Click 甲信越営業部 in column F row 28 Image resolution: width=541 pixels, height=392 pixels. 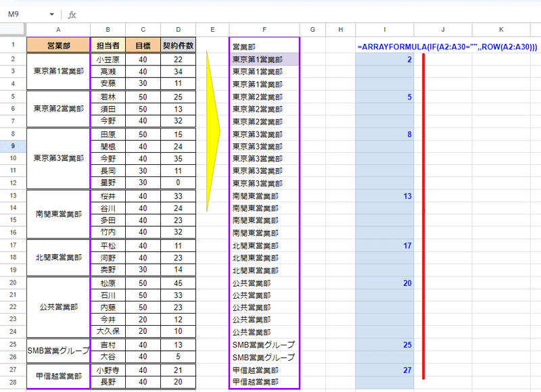click(264, 382)
